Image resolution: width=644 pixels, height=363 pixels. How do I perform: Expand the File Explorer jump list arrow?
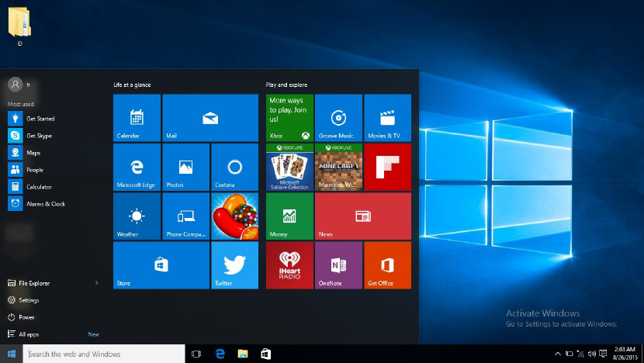click(x=97, y=283)
